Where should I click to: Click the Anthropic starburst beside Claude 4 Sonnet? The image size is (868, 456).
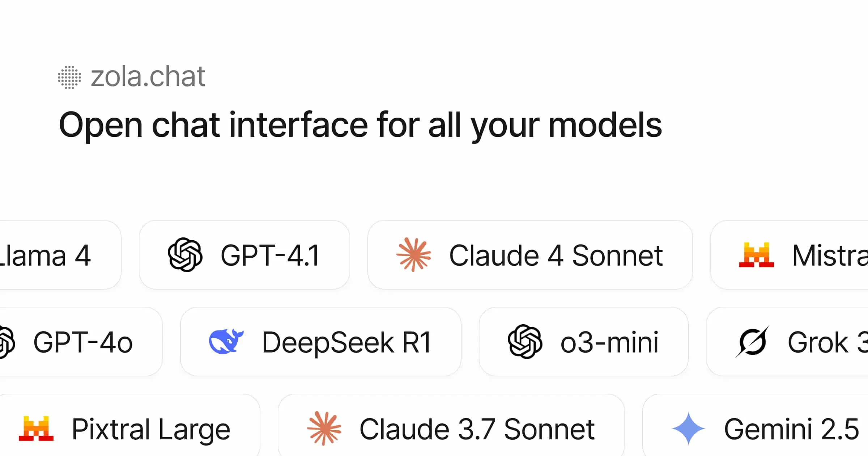click(x=414, y=255)
